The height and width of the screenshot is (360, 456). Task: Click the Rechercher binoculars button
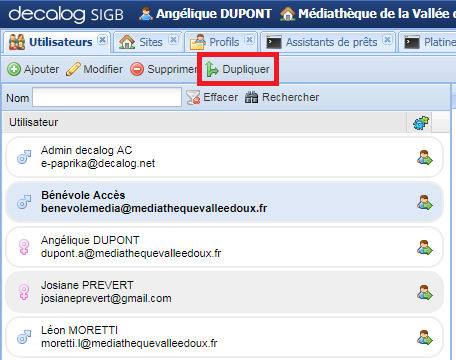pos(282,97)
